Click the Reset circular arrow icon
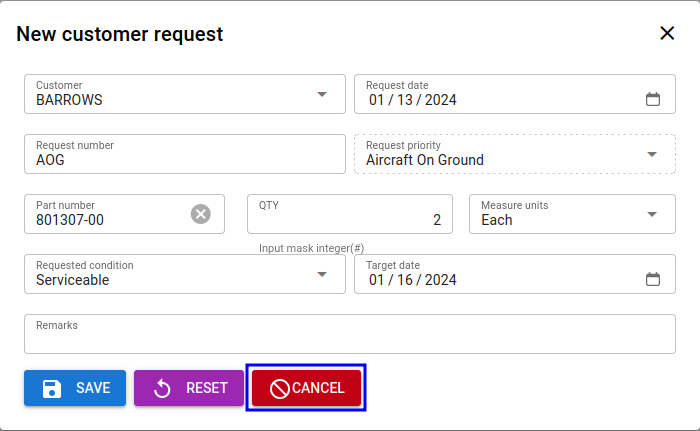Image resolution: width=700 pixels, height=431 pixels. point(163,388)
